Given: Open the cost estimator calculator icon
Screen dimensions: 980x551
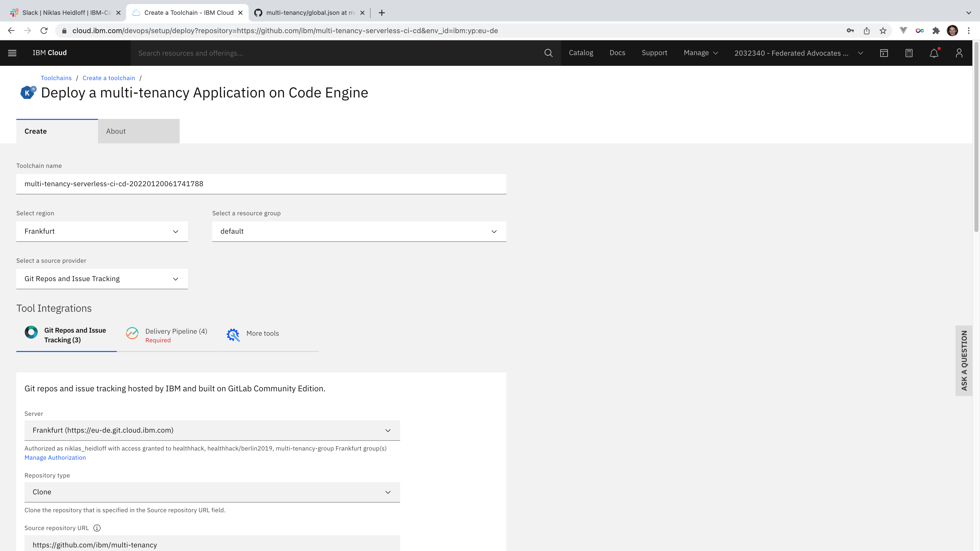Looking at the screenshot, I should click(x=909, y=53).
